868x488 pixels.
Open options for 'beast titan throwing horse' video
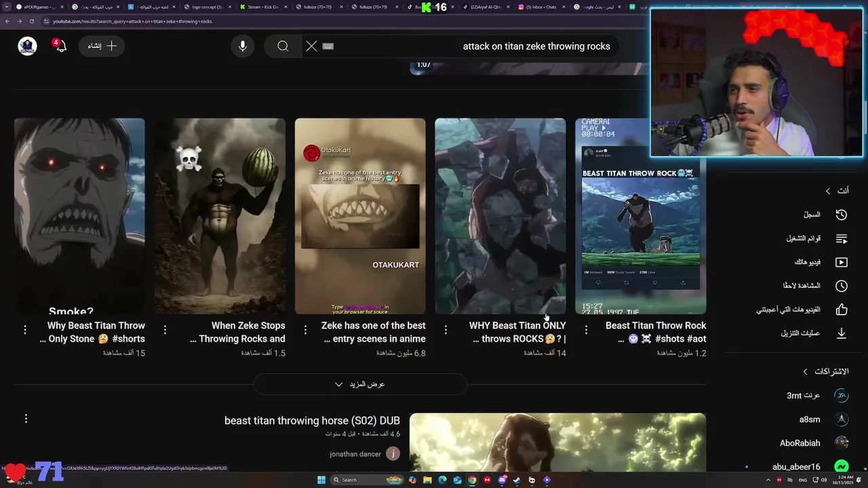tap(26, 419)
